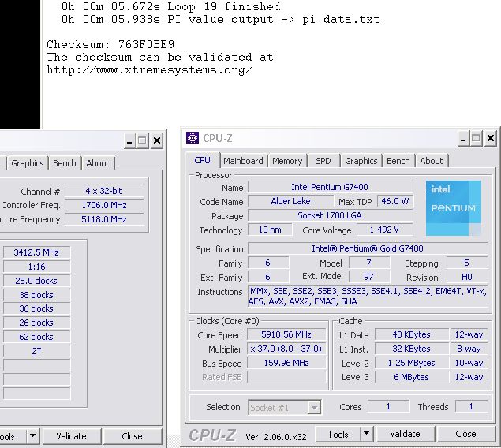The width and height of the screenshot is (501, 448).
Task: Switch to the Bench tab in the memory timings window
Action: [x=65, y=163]
